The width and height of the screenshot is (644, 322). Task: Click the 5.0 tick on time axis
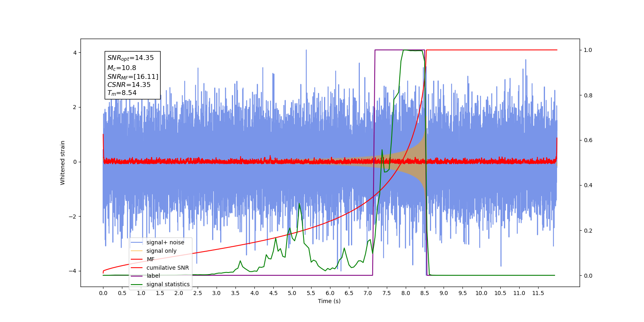pyautogui.click(x=292, y=293)
